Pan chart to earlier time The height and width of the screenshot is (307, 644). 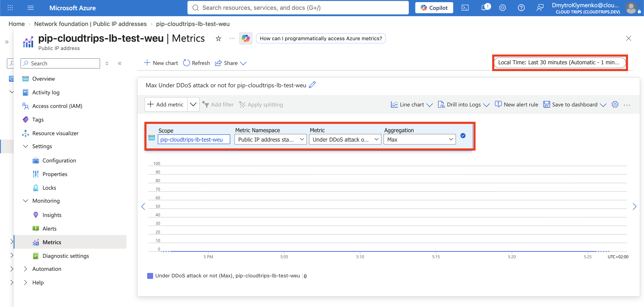pos(143,207)
